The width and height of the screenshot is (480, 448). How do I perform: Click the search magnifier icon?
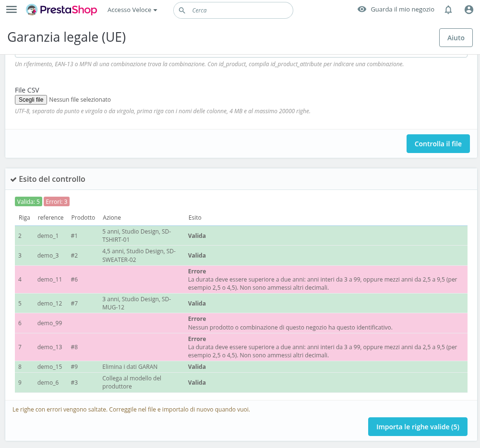(x=182, y=11)
